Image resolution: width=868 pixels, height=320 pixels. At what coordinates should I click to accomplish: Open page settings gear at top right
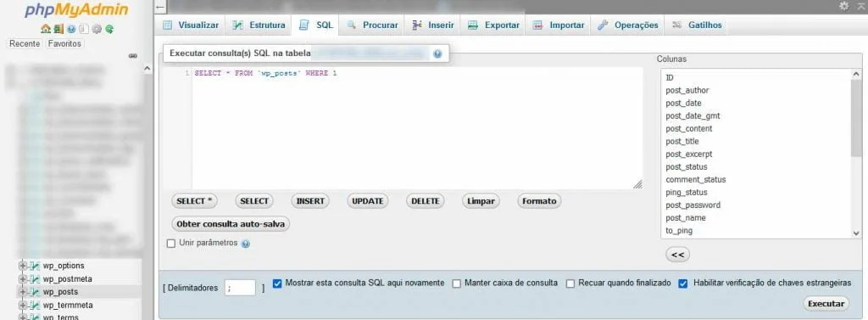point(843,6)
